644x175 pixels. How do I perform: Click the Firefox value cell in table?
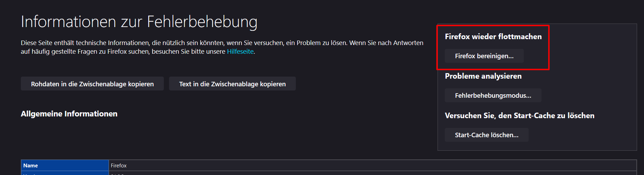[x=372, y=165]
